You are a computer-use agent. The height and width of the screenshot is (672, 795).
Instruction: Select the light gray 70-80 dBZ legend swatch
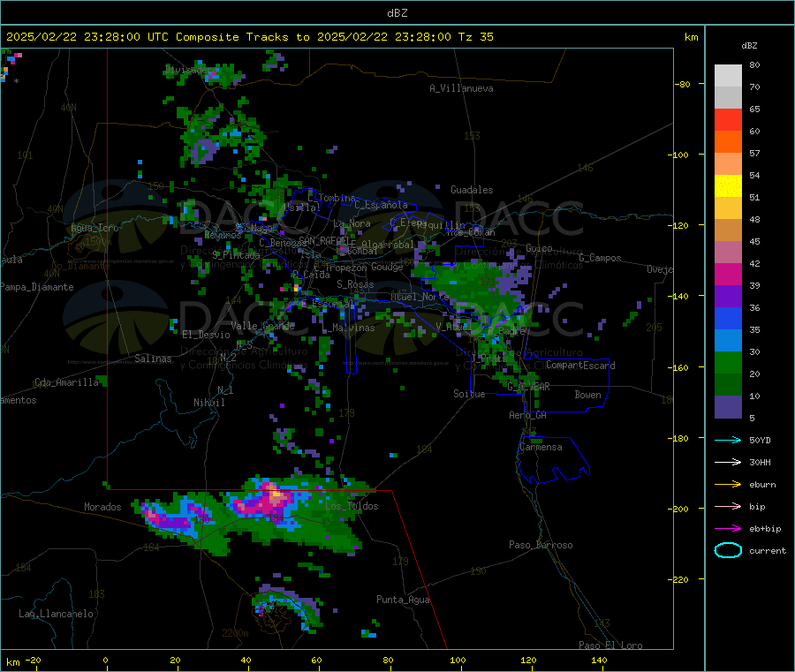coord(728,76)
